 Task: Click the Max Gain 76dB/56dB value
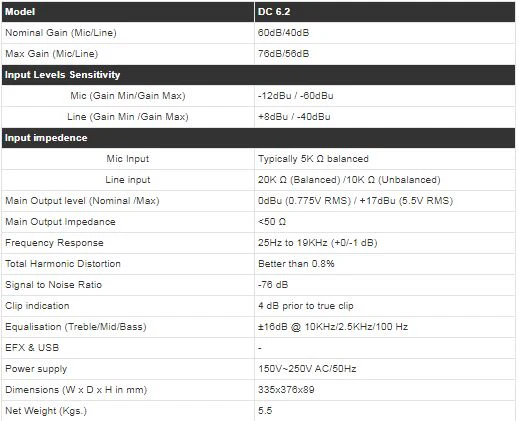(283, 54)
